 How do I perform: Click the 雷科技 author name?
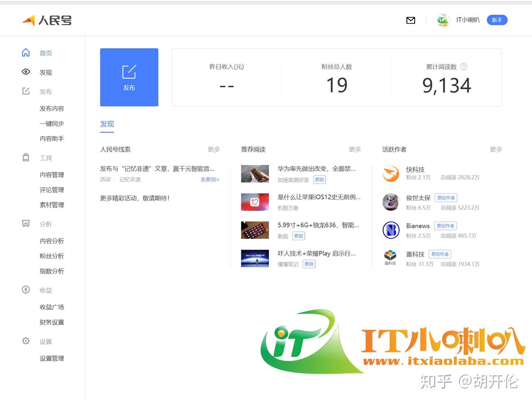tap(415, 254)
